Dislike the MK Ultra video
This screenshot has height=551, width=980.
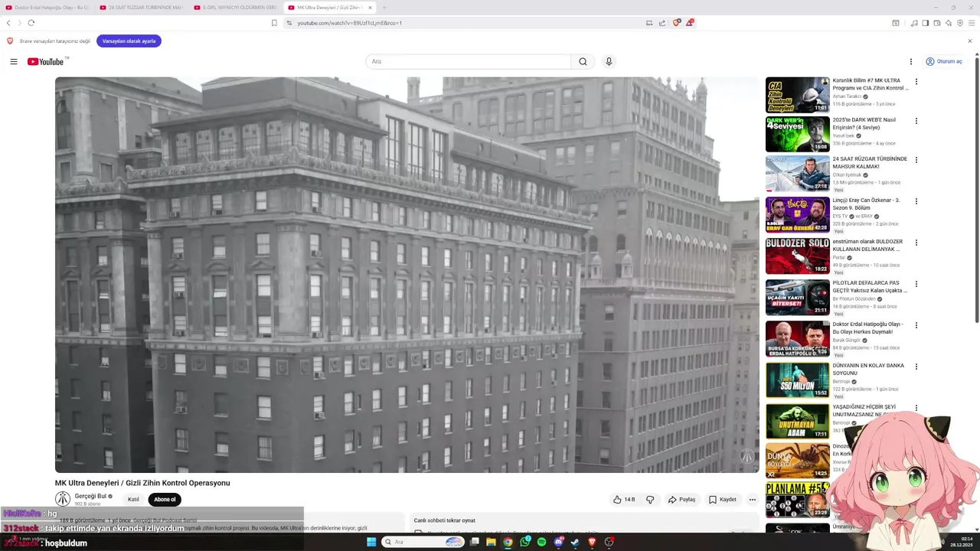(650, 500)
